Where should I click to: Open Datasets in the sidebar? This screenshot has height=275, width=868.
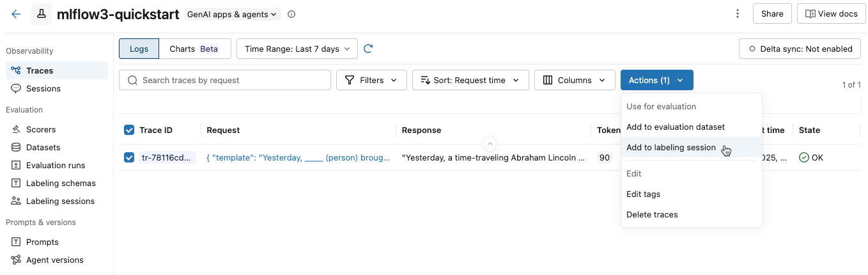pos(43,147)
